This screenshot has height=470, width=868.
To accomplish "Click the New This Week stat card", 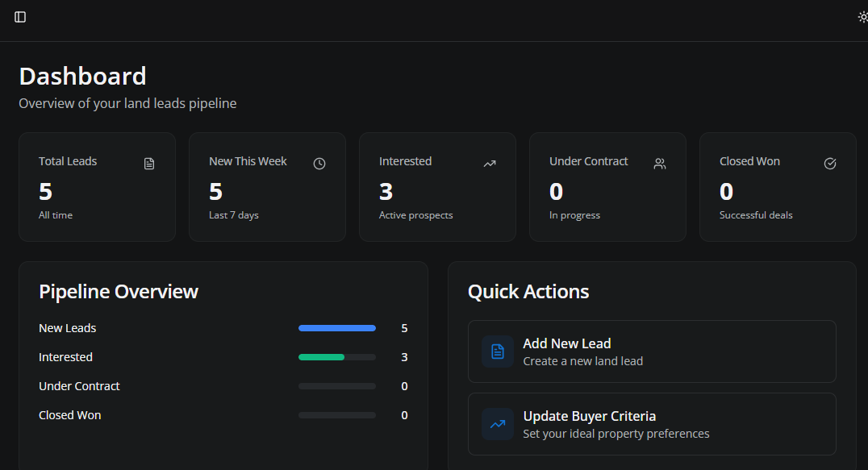I will coord(267,186).
